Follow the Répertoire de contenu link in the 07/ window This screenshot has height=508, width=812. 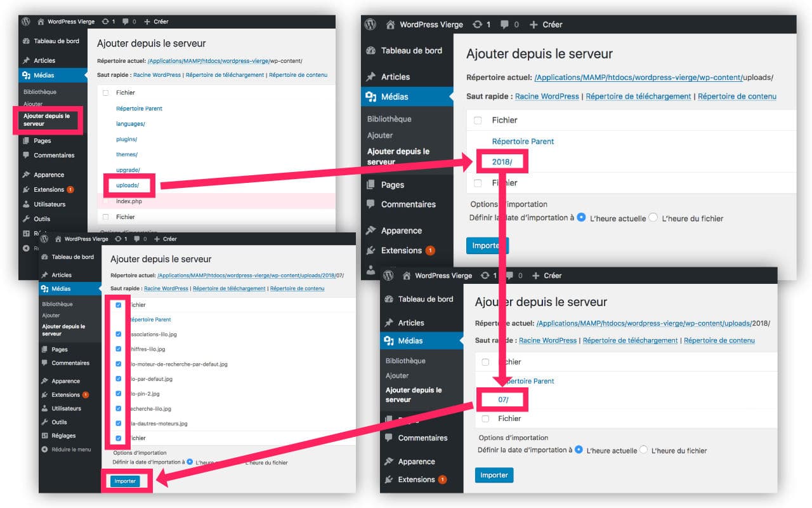pyautogui.click(x=719, y=340)
